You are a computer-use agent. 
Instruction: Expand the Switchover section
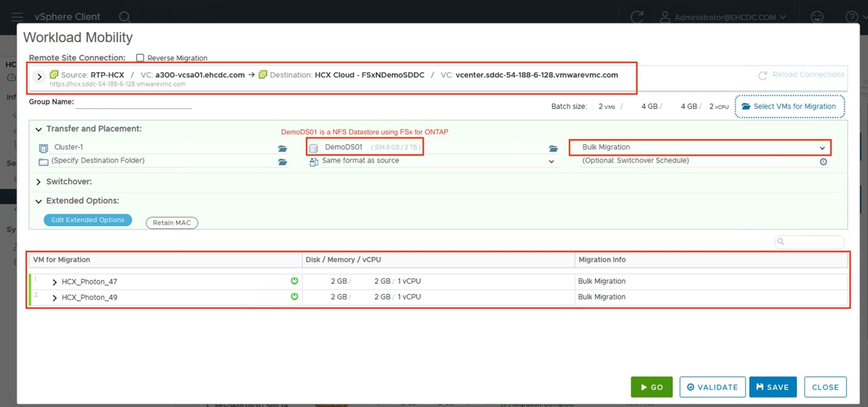point(39,182)
